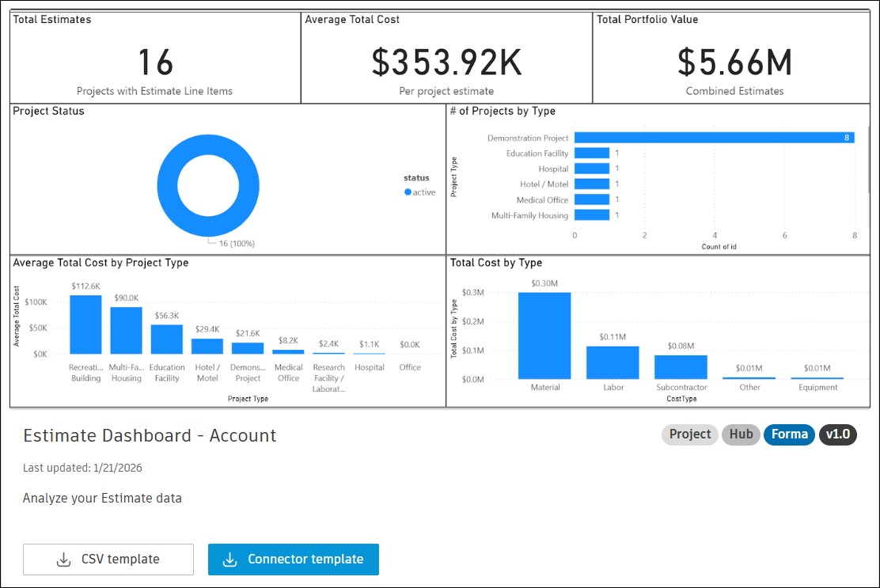Screen dimensions: 880x588
Task: Click the Multi-Family Housing count bar
Action: [592, 215]
